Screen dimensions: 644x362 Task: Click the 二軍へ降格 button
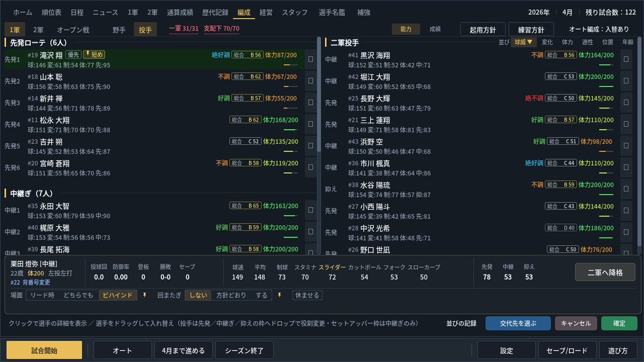605,272
